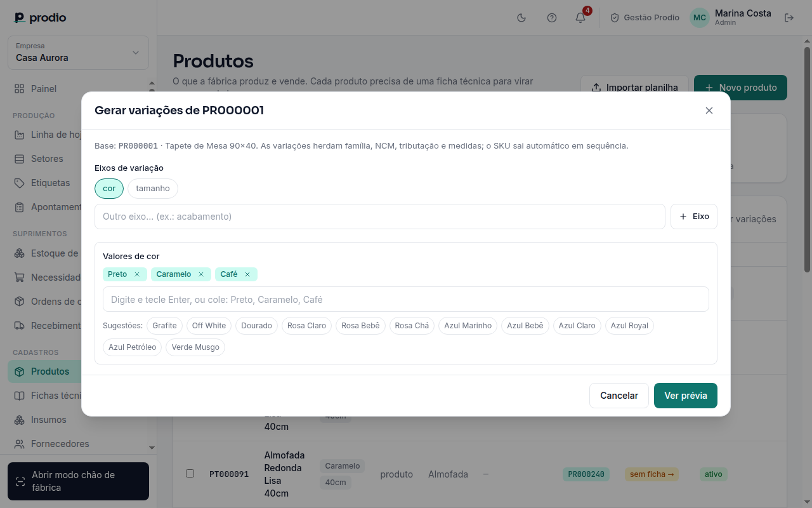Image resolution: width=812 pixels, height=508 pixels.
Task: Open notifications bell with 4 badge
Action: [580, 17]
